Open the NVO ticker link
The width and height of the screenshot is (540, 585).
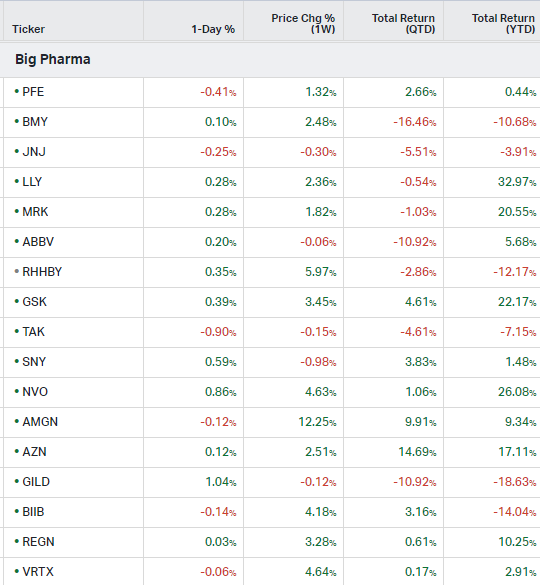click(x=35, y=392)
